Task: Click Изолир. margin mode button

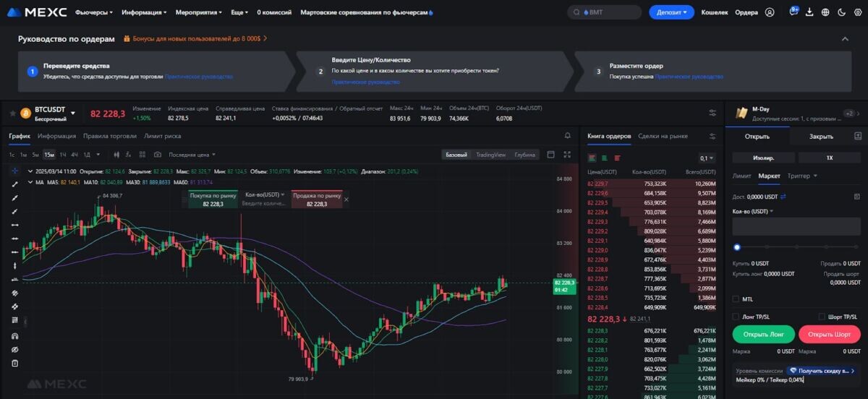Action: (763, 158)
